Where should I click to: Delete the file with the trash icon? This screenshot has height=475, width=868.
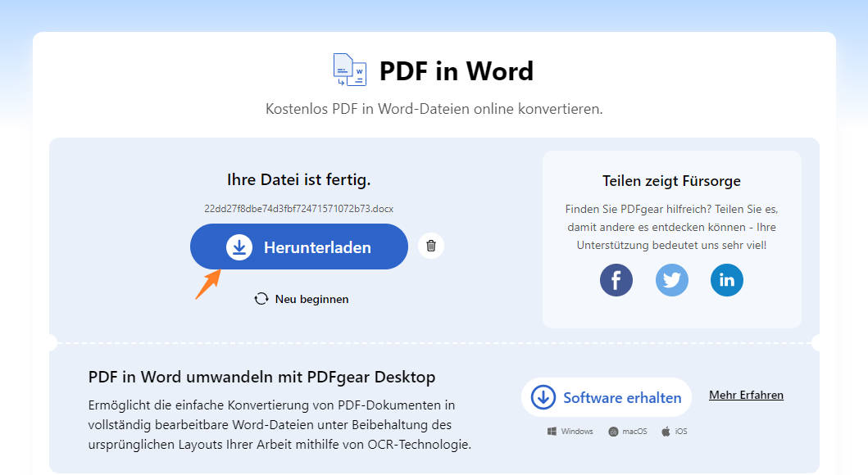coord(430,246)
